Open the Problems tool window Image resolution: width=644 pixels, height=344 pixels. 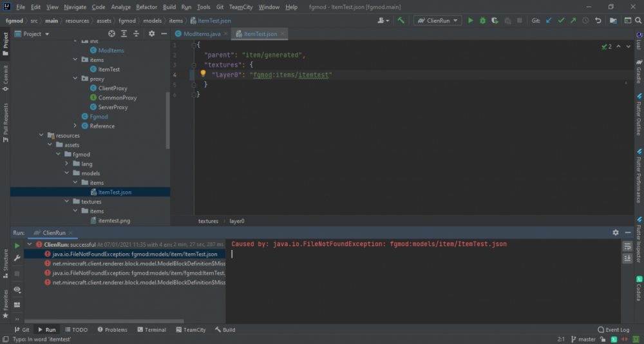113,330
